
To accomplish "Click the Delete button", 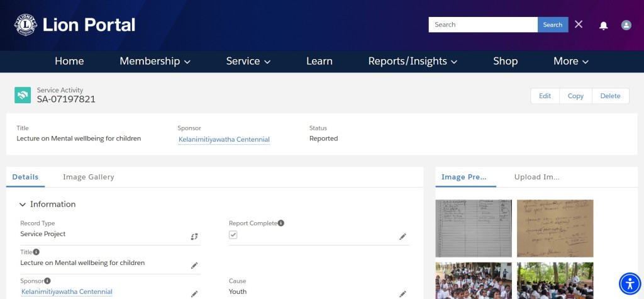I will 610,96.
